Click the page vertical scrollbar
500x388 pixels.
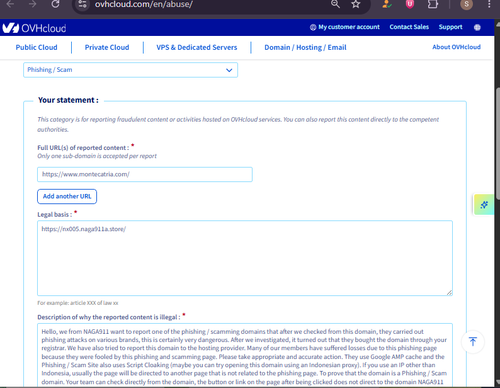pyautogui.click(x=497, y=143)
